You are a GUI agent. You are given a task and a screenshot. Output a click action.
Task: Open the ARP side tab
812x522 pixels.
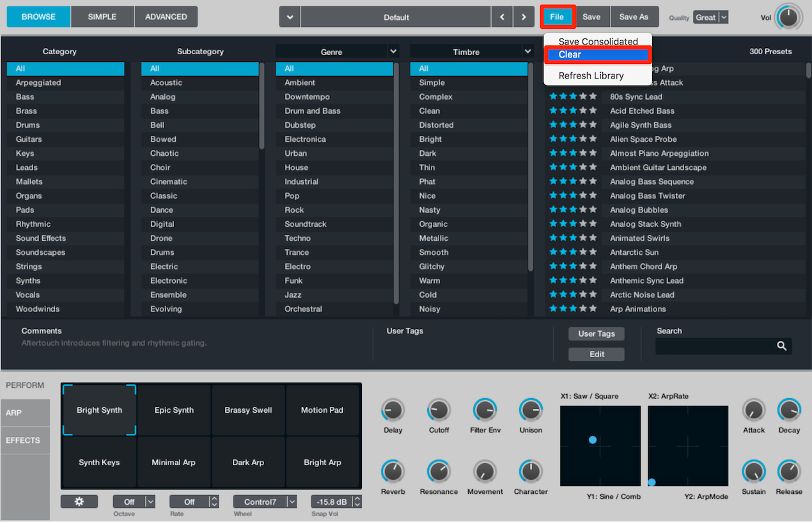click(x=25, y=413)
